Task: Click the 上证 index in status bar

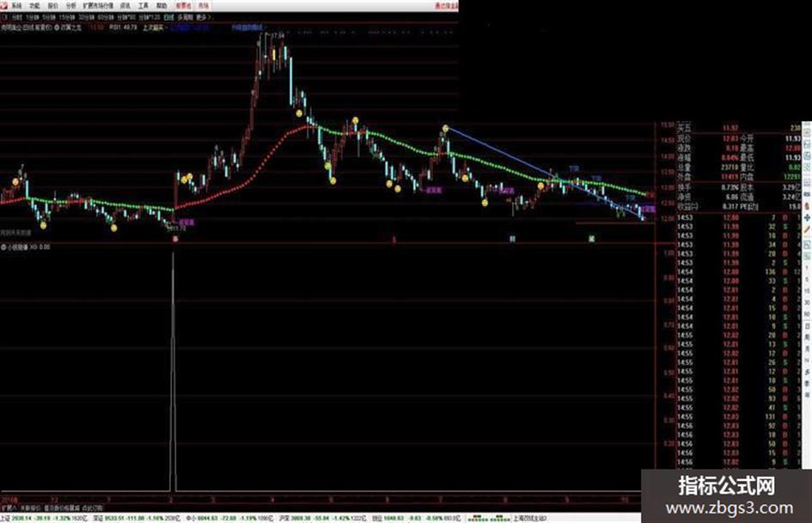Action: pos(46,518)
